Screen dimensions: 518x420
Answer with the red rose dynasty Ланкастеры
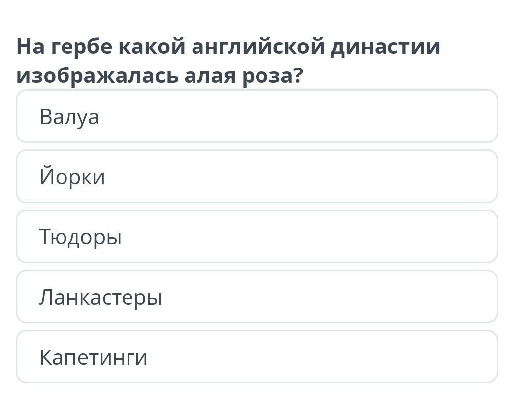click(x=257, y=296)
